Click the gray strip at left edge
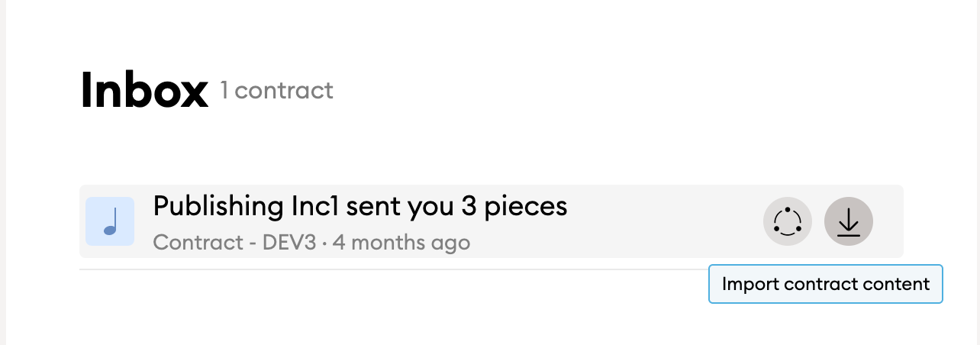Image resolution: width=980 pixels, height=345 pixels. (3, 172)
